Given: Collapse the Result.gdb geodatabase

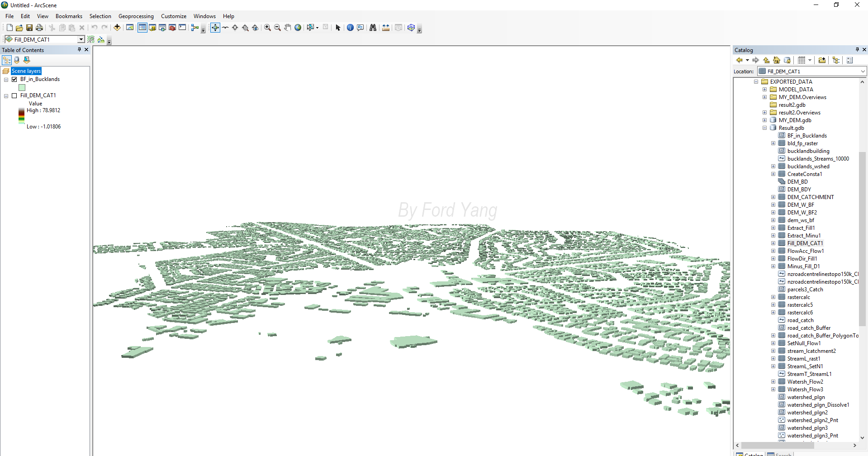Looking at the screenshot, I should (x=764, y=128).
